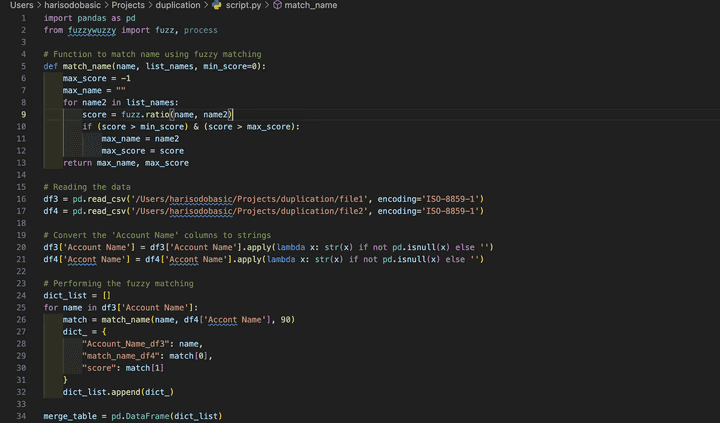Click the file2 path string on line 17
Image resolution: width=720 pixels, height=423 pixels.
pos(249,211)
